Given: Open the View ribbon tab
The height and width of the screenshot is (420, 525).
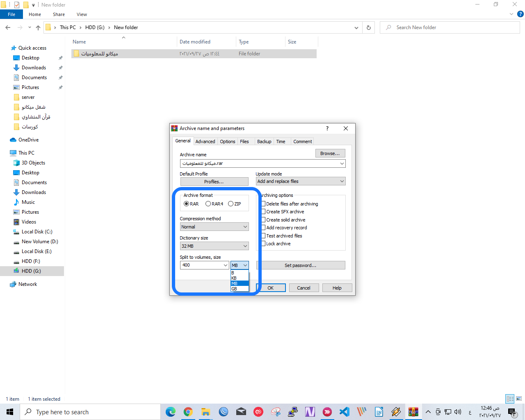Looking at the screenshot, I should pyautogui.click(x=82, y=14).
